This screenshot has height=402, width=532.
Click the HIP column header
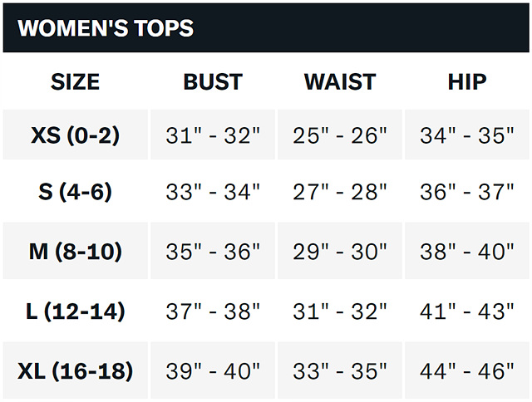[x=467, y=81]
